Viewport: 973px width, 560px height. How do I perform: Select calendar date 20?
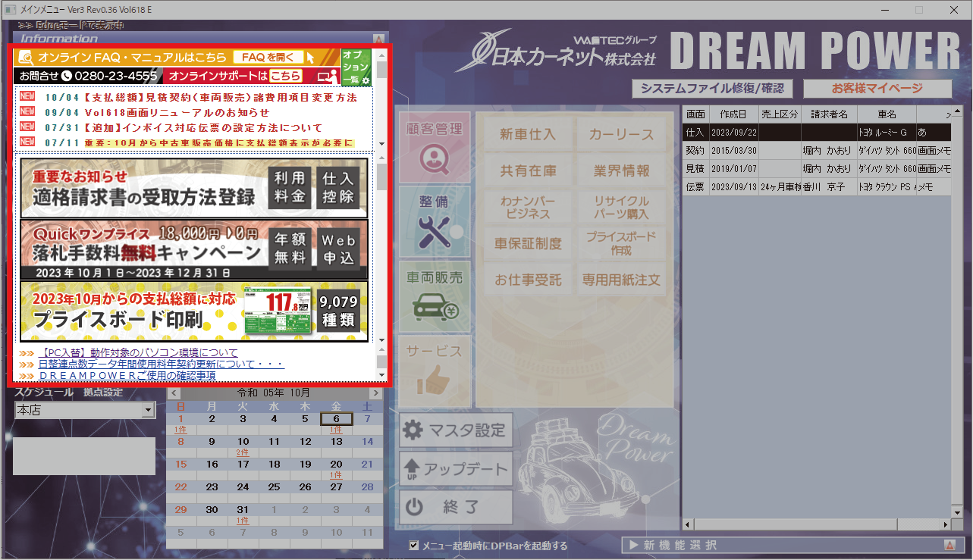pyautogui.click(x=335, y=464)
